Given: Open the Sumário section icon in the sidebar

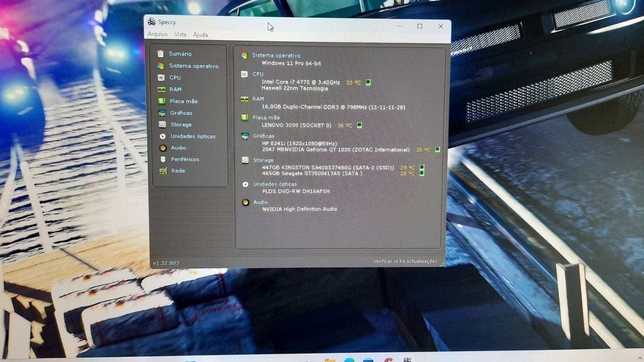Looking at the screenshot, I should coord(161,54).
